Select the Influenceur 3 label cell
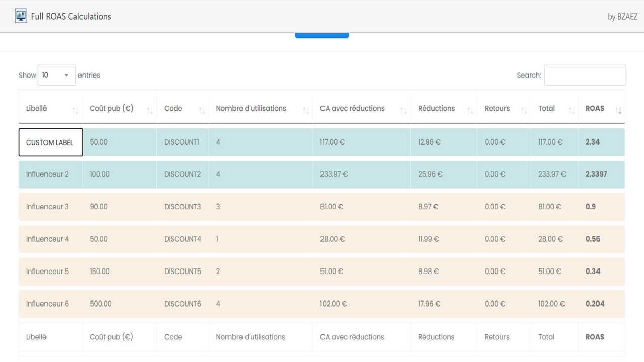The width and height of the screenshot is (644, 362). pyautogui.click(x=50, y=207)
